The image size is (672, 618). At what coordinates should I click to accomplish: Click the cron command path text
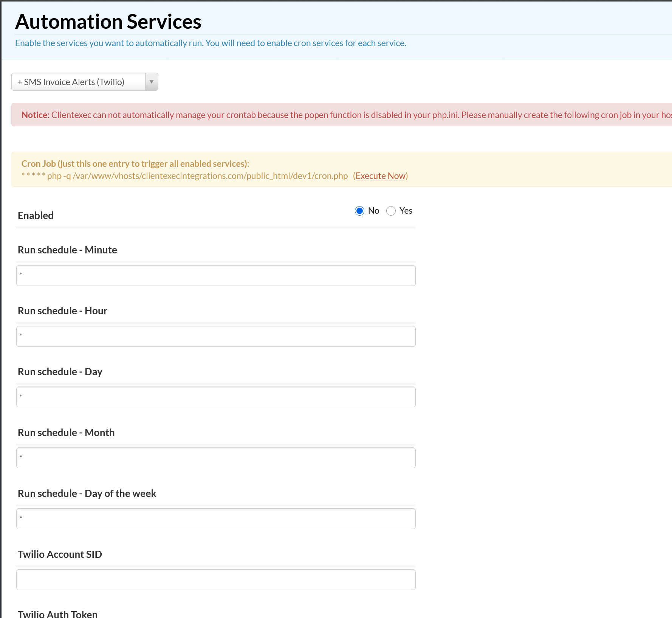[x=184, y=176]
